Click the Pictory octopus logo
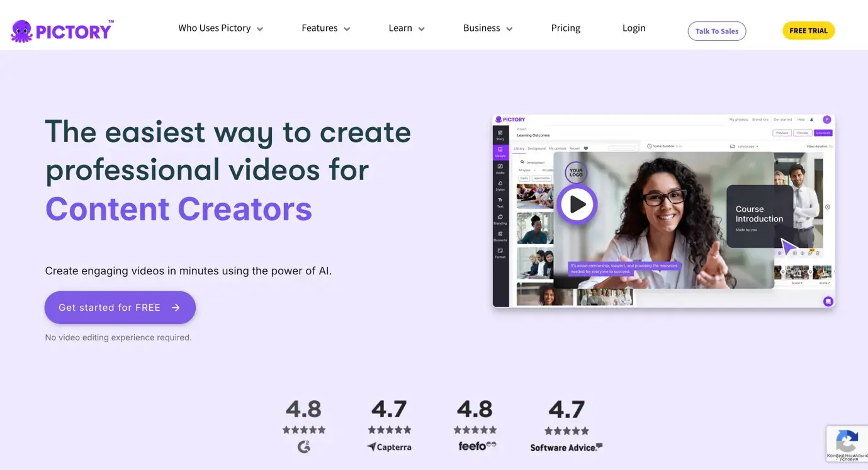Screen dimensions: 868x470 pos(62,31)
